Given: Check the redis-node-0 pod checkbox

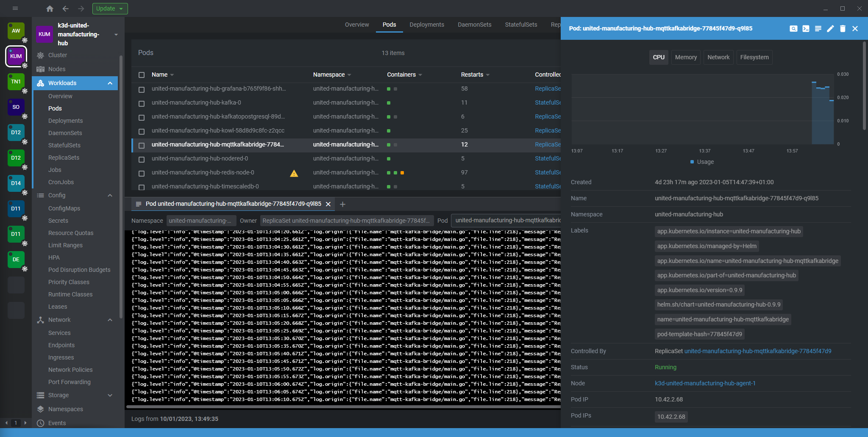Looking at the screenshot, I should (142, 173).
